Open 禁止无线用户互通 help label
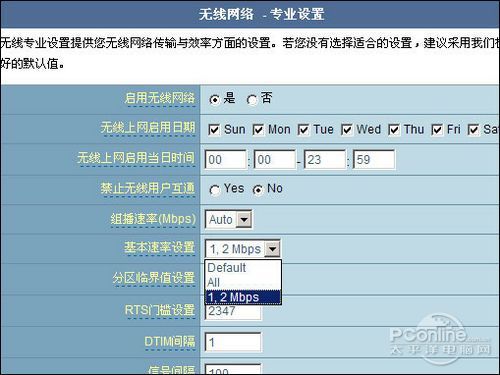The width and height of the screenshot is (500, 375). click(x=148, y=189)
